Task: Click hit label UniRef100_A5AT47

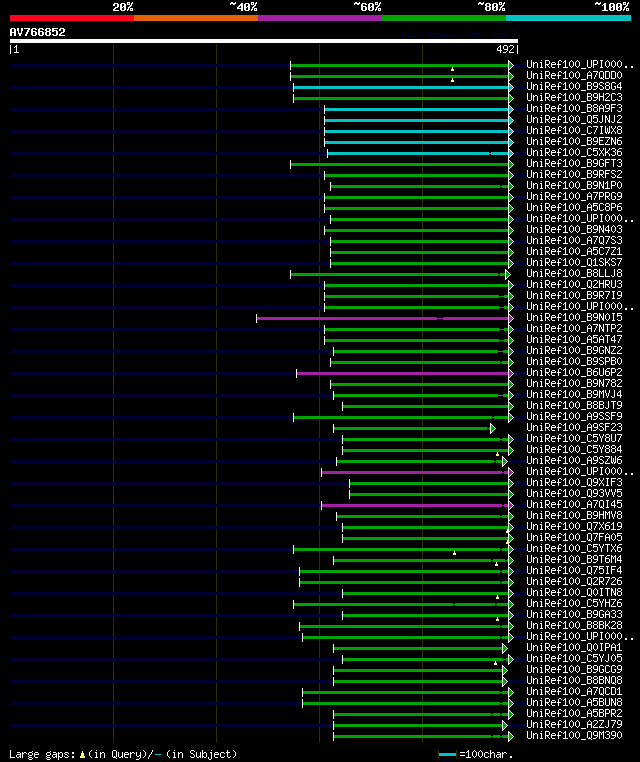Action: click(574, 340)
